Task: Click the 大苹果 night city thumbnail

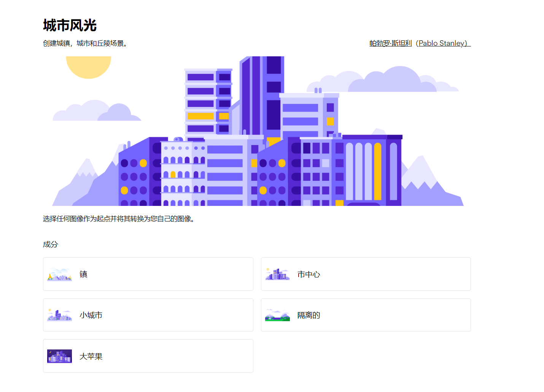Action: (x=59, y=356)
